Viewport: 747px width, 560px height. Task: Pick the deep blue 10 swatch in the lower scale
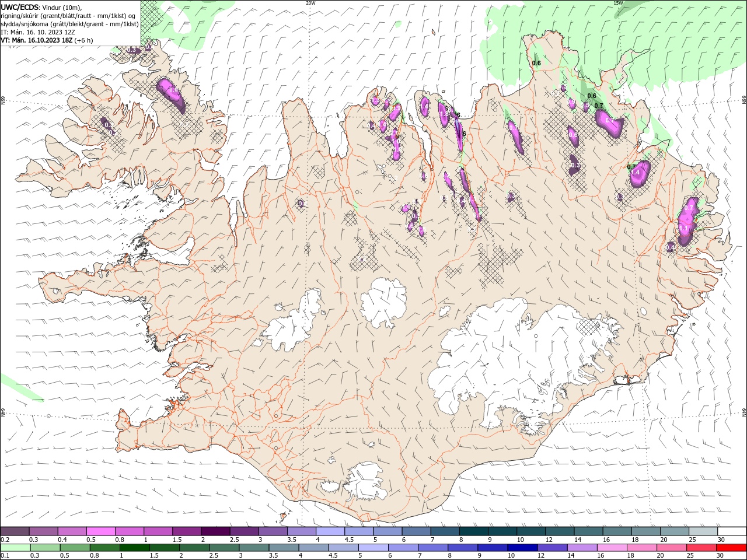[x=522, y=548]
